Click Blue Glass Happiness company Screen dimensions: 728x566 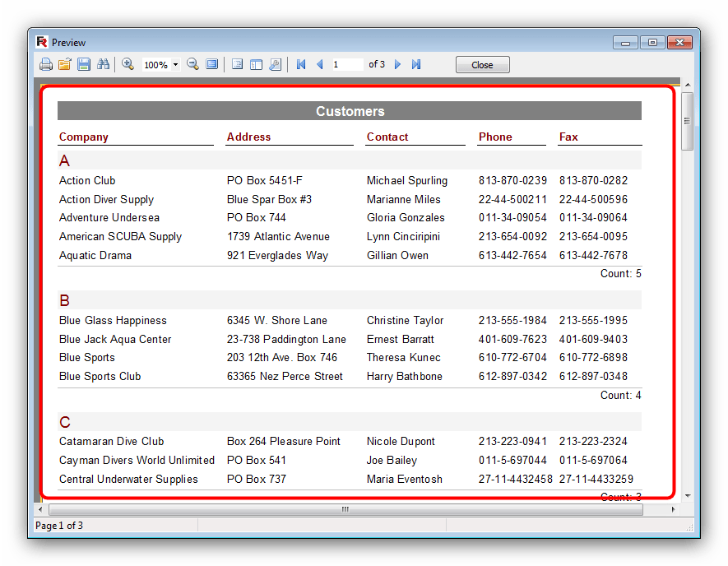pyautogui.click(x=113, y=320)
